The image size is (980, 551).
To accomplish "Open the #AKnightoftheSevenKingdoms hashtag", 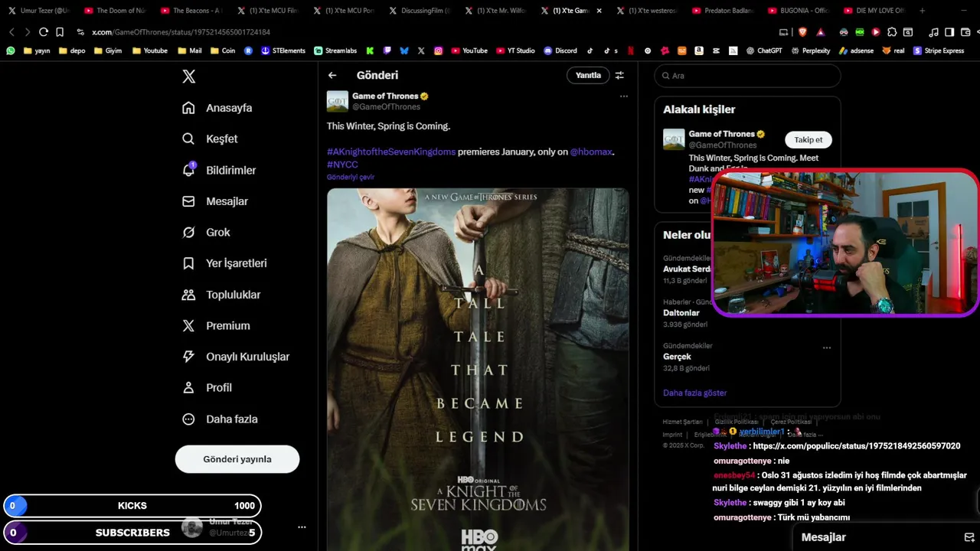I will (391, 152).
